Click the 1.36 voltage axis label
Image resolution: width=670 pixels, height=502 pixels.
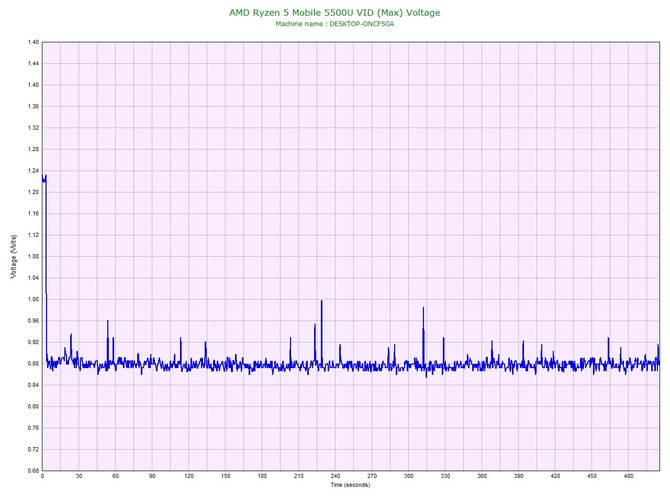point(33,106)
